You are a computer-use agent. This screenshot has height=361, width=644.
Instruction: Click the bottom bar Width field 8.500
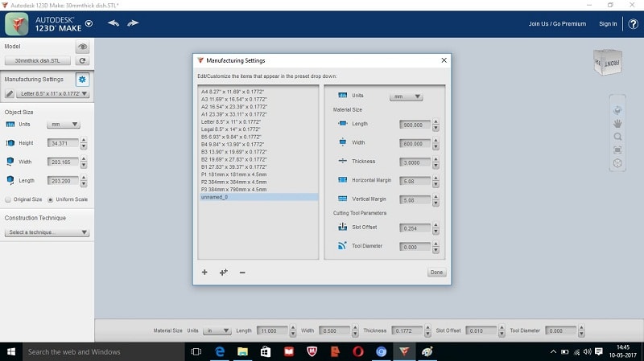coord(334,330)
